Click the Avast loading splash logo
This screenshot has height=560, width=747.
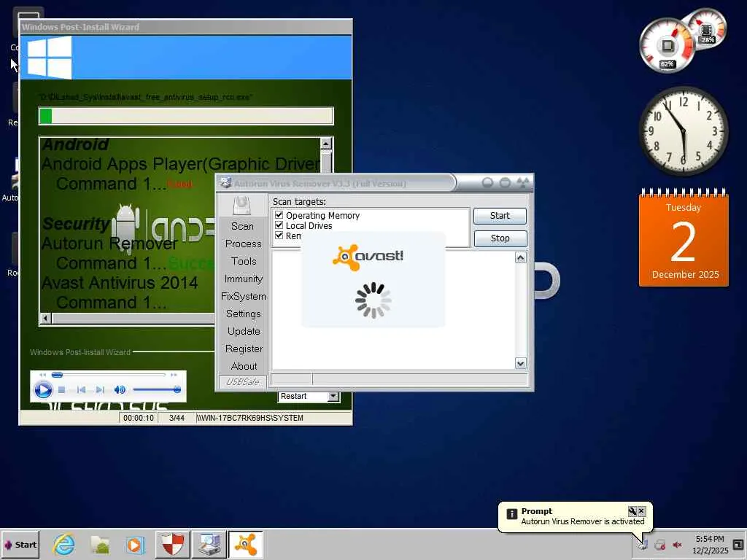368,257
